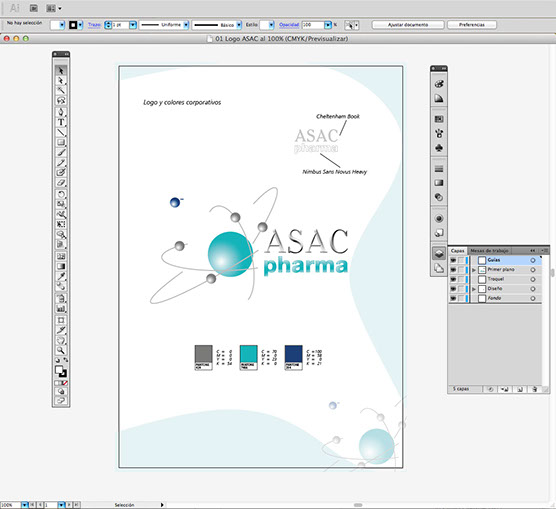Select the Blob Brush tool
The width and height of the screenshot is (556, 509).
click(x=61, y=172)
